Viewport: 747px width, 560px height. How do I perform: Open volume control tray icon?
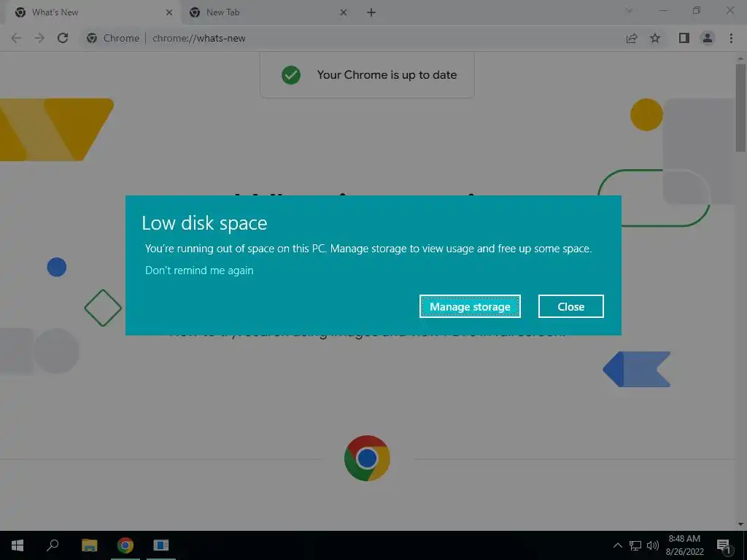click(x=653, y=545)
